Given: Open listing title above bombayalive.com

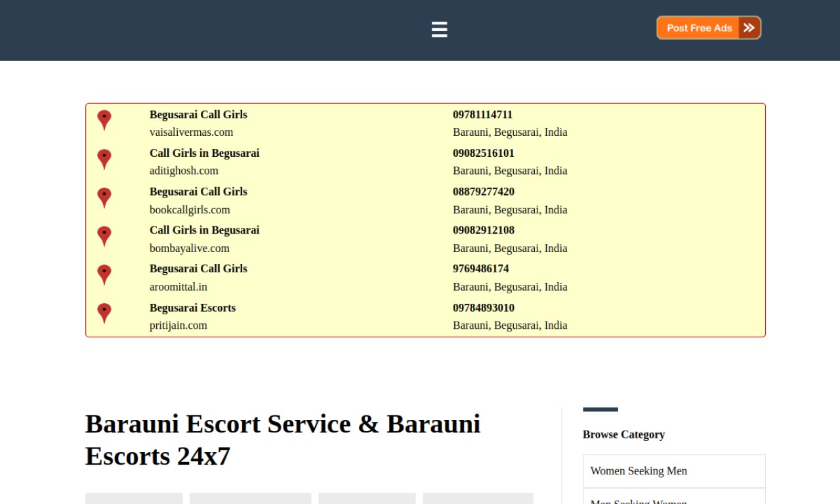Looking at the screenshot, I should [204, 230].
